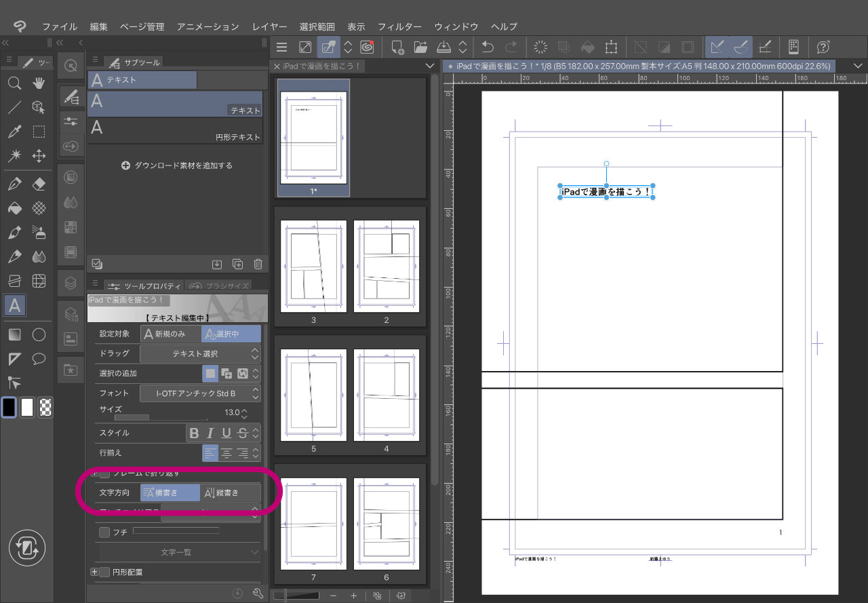Enable the 円形配置 checkbox

click(x=104, y=572)
